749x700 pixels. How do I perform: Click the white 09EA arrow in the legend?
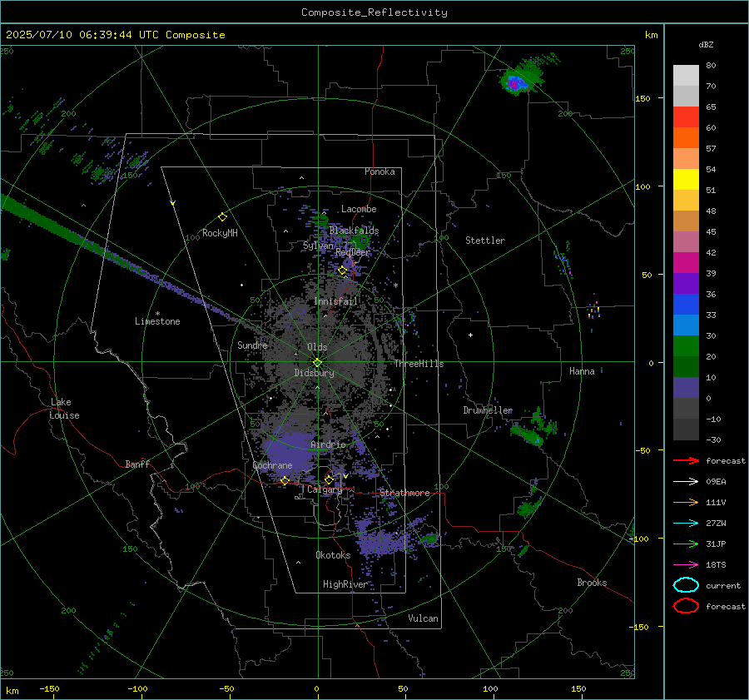[686, 482]
